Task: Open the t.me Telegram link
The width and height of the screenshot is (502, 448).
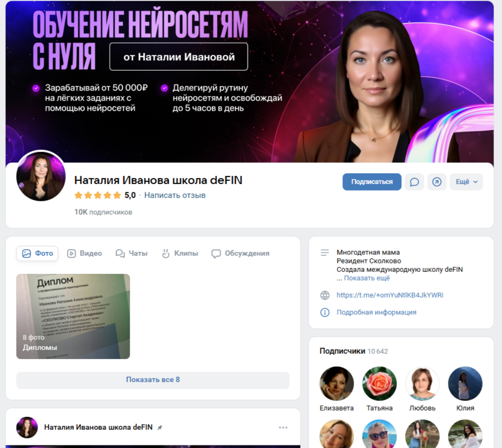Action: 389,295
